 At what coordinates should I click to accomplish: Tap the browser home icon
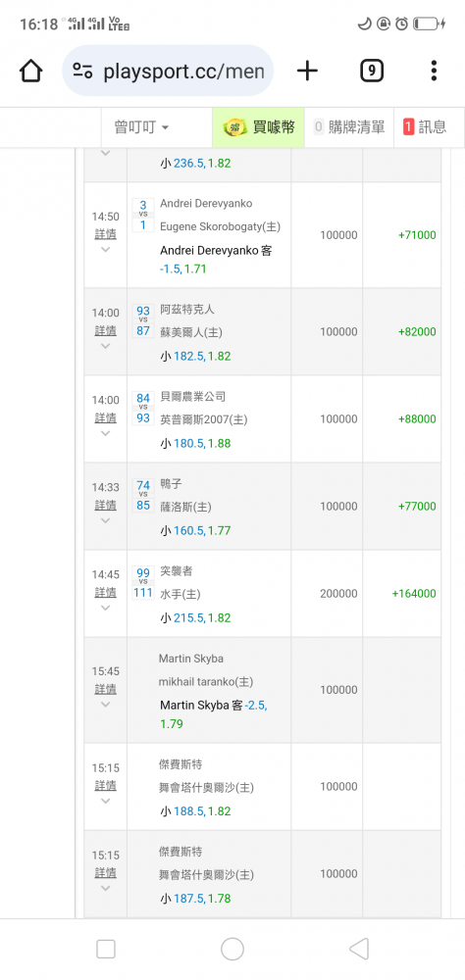30,71
